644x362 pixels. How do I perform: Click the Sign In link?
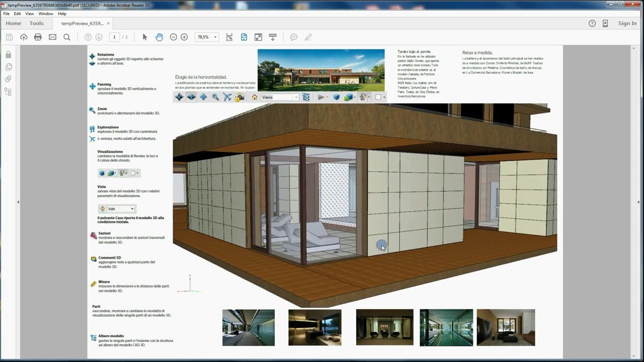[627, 23]
